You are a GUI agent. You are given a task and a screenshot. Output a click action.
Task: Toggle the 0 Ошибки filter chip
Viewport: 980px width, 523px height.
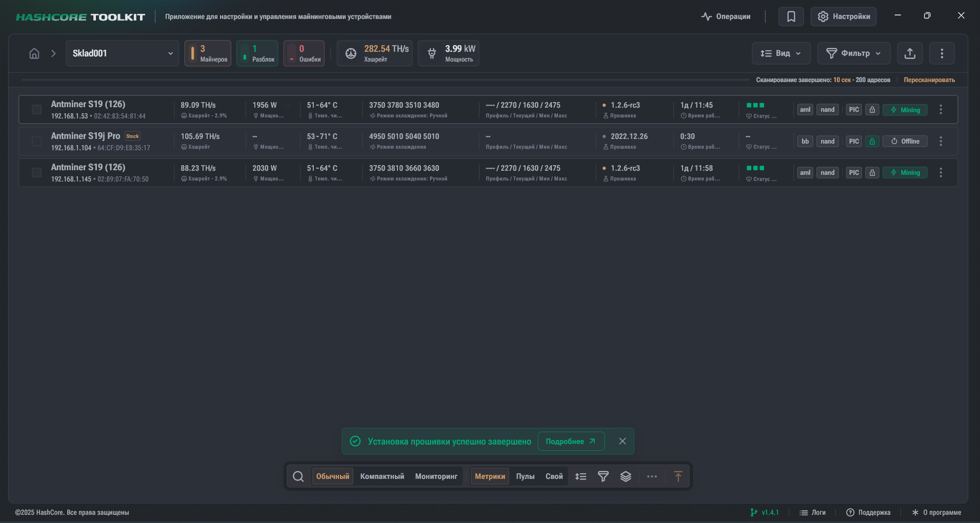coord(304,53)
